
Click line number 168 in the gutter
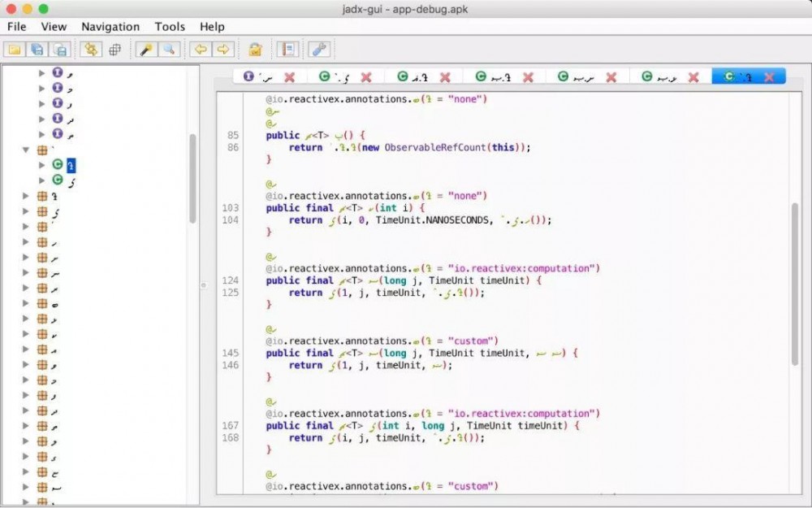coord(231,438)
